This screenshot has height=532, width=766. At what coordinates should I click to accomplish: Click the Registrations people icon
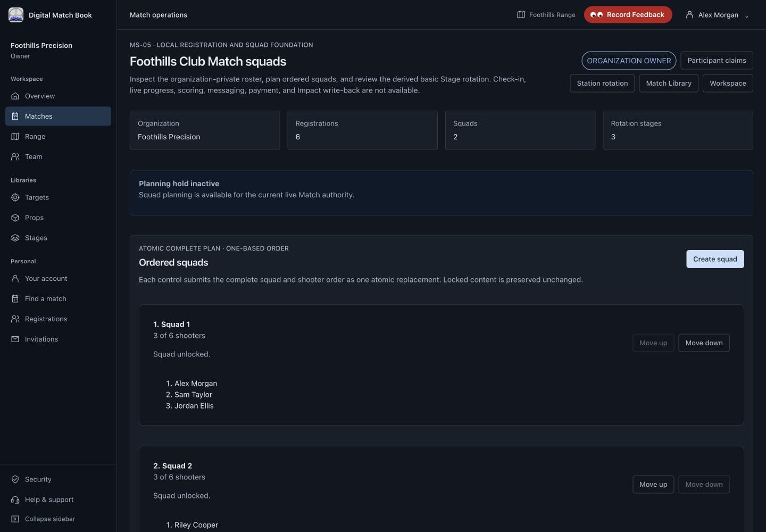(x=15, y=319)
